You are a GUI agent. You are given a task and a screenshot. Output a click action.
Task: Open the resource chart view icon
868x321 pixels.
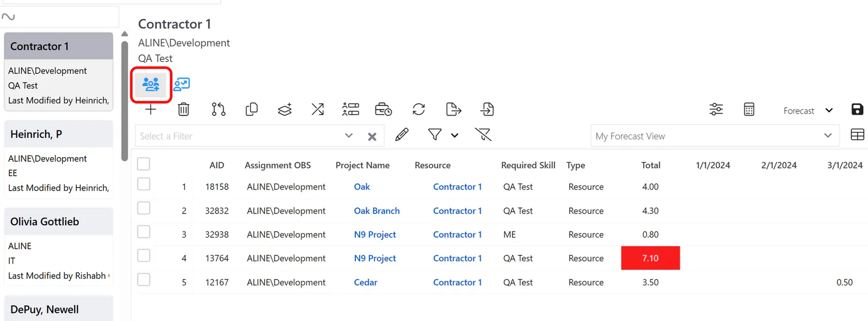(x=182, y=84)
